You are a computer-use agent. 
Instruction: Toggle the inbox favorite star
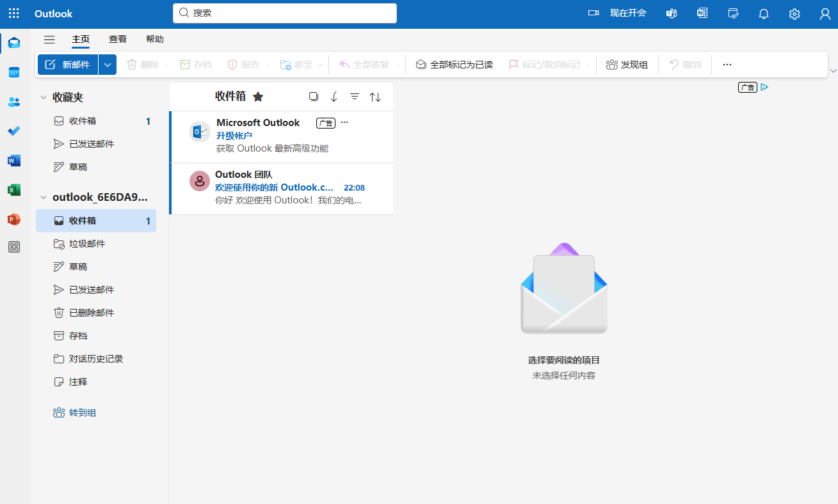258,97
